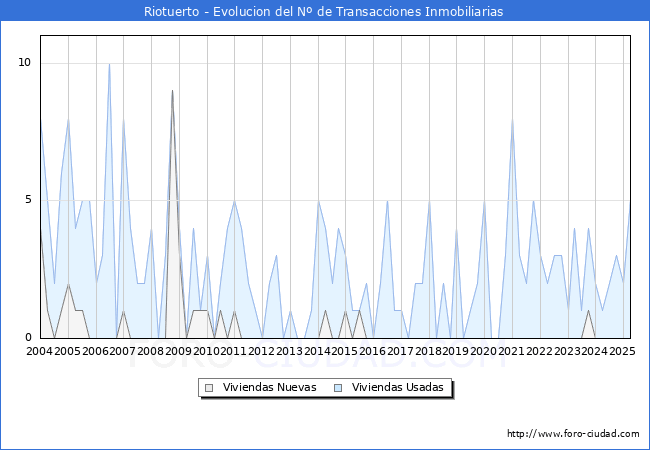
Task: Click the 2011 x-axis label
Action: (x=233, y=351)
